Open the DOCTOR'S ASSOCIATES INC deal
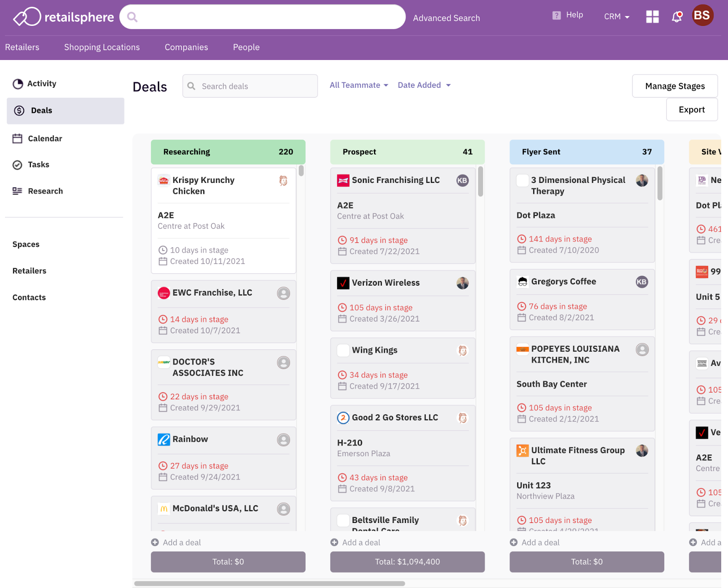This screenshot has height=588, width=728. (x=223, y=385)
